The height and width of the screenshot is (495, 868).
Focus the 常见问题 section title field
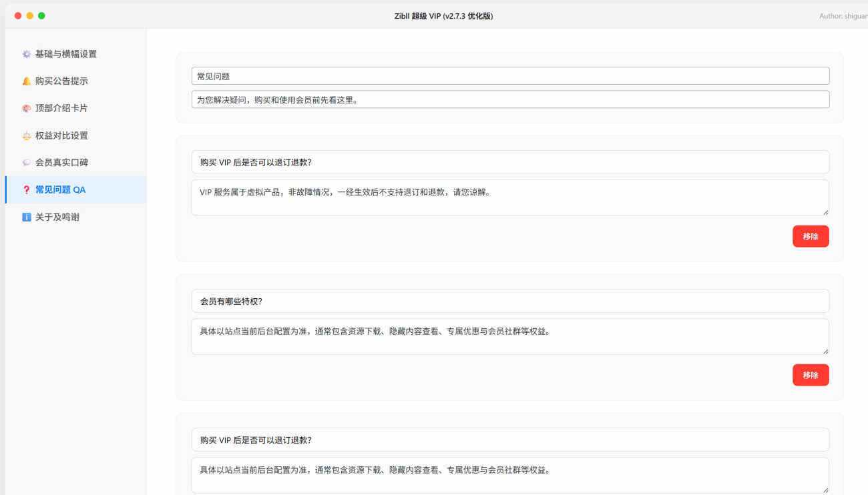point(510,76)
